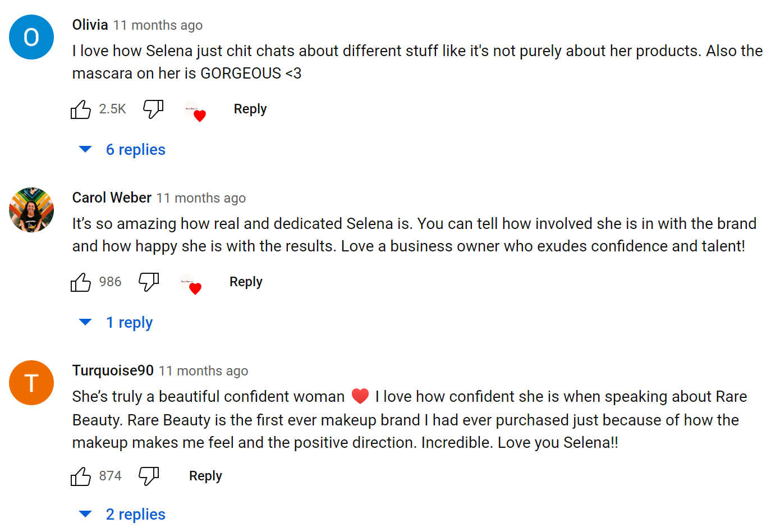Reply to Turquoise90's comment
This screenshot has height=532, width=780.
point(205,476)
